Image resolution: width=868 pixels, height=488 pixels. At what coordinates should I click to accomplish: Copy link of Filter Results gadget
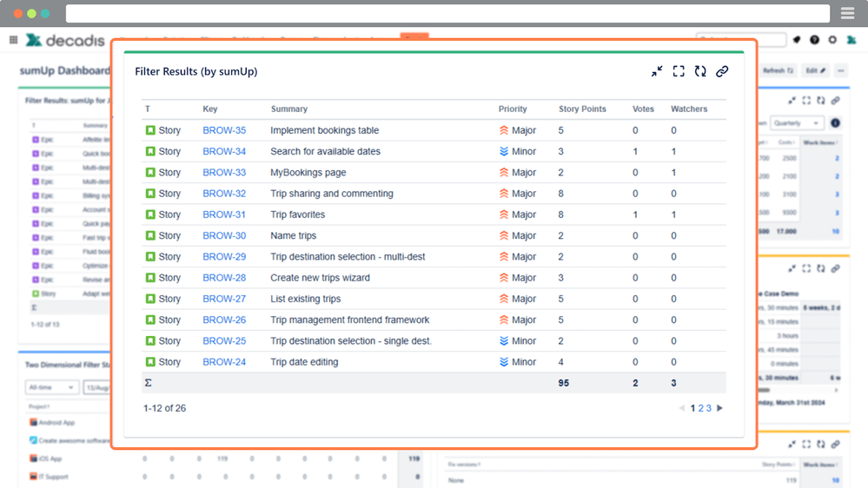point(722,71)
